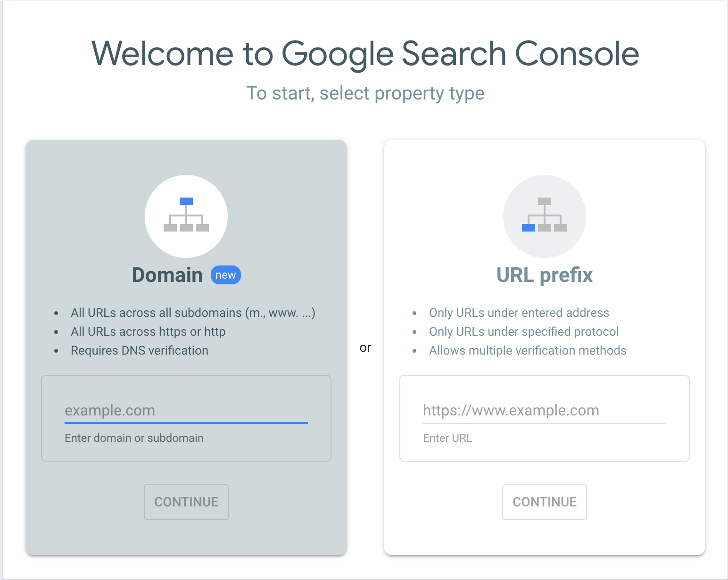Click the white circle behind the Domain icon

click(x=186, y=216)
